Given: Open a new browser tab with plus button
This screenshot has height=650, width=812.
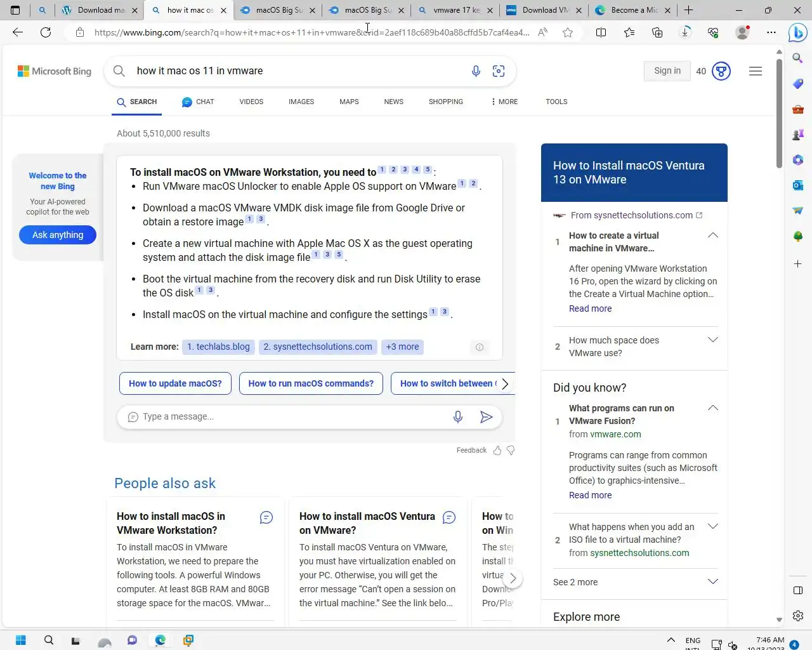Looking at the screenshot, I should [x=688, y=10].
